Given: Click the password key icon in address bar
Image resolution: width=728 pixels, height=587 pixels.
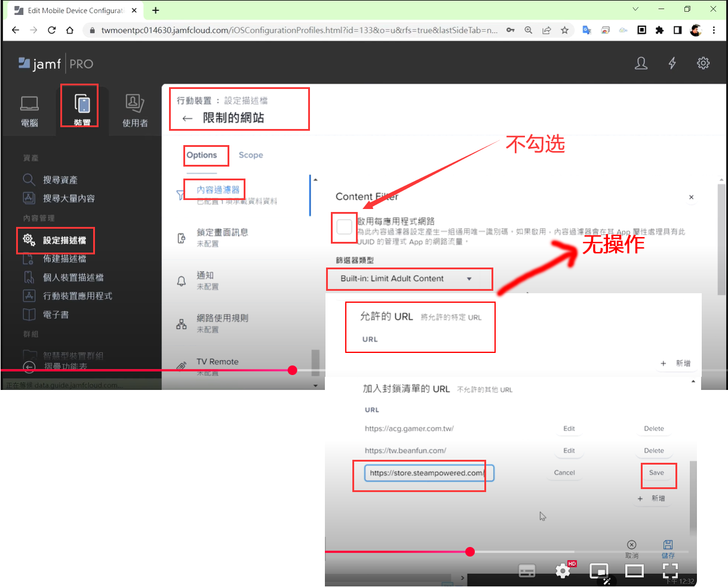Looking at the screenshot, I should [511, 30].
